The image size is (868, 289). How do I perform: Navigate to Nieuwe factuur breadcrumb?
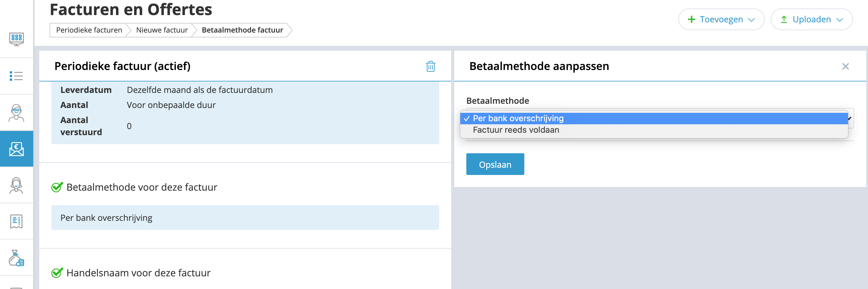(162, 30)
